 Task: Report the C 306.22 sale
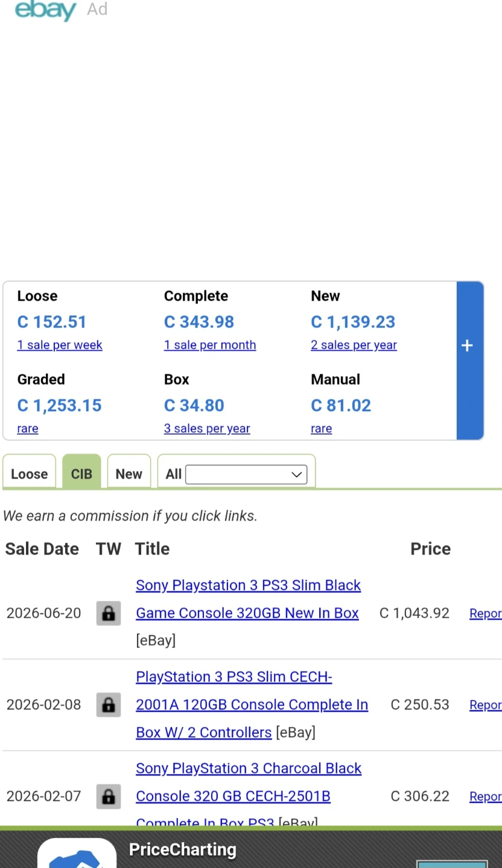[485, 796]
